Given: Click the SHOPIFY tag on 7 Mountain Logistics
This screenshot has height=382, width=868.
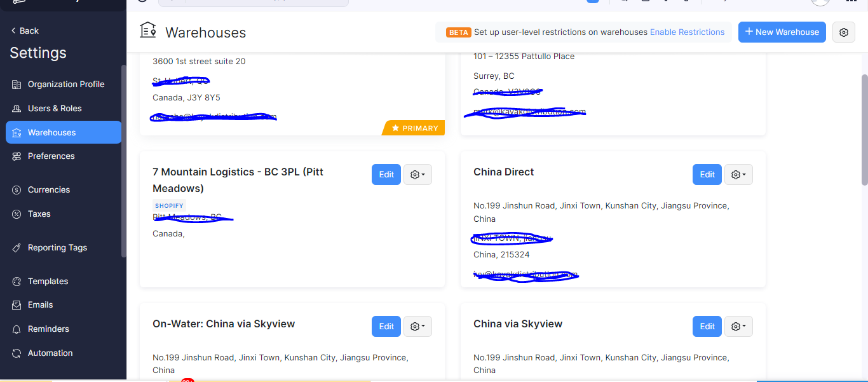Looking at the screenshot, I should pos(170,205).
